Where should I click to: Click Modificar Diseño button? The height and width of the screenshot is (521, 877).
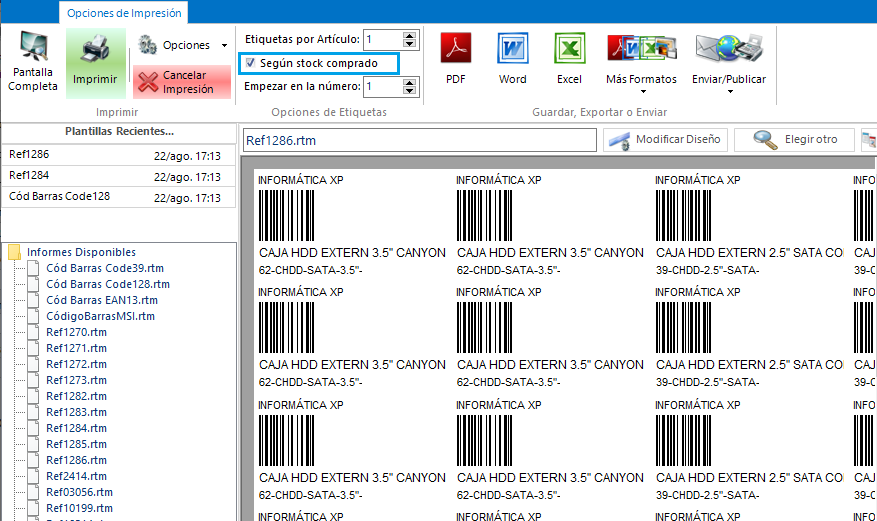(x=666, y=140)
